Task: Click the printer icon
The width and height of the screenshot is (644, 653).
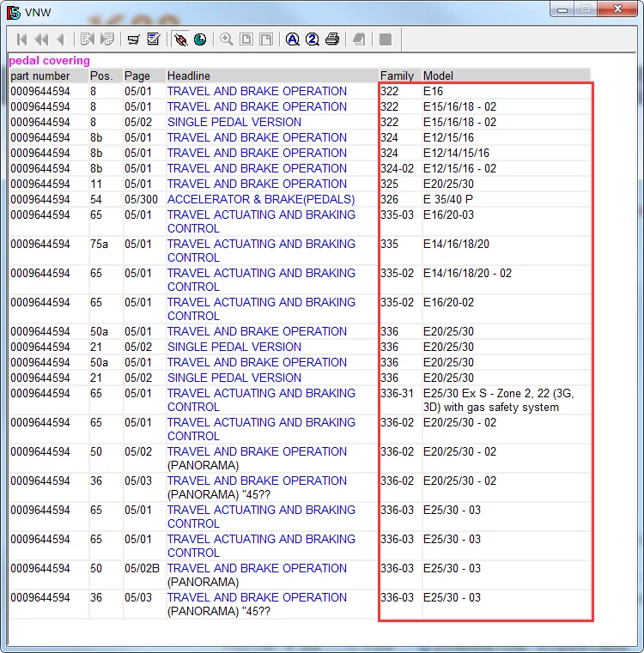Action: click(x=332, y=39)
